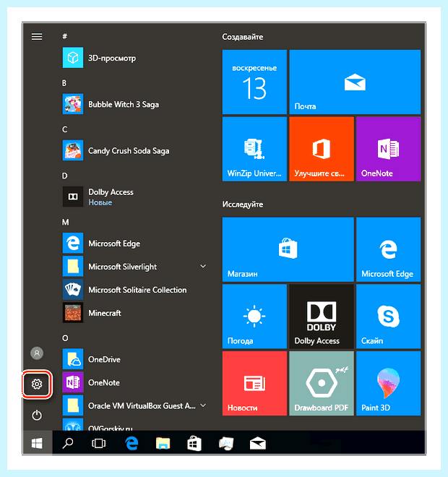Click the # section header

point(64,37)
